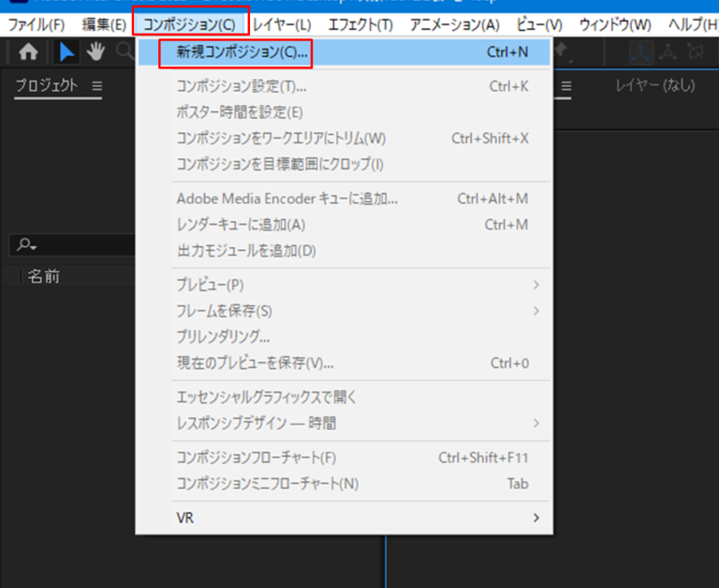This screenshot has height=588, width=719.
Task: Open the ファイル(F) menu
Action: click(x=37, y=23)
